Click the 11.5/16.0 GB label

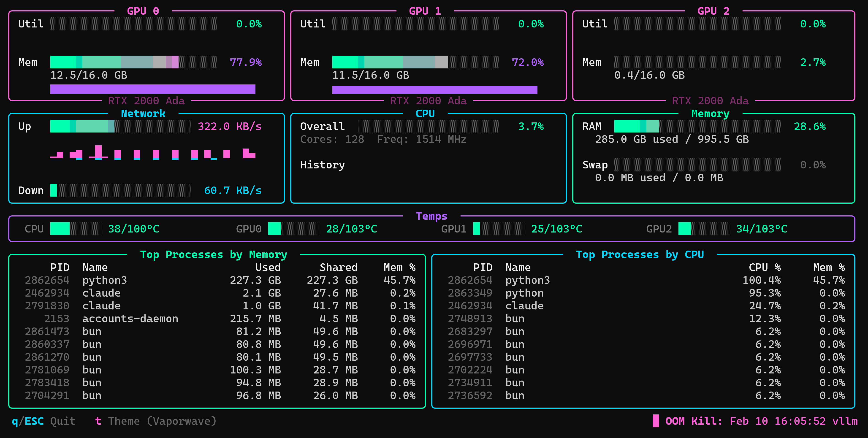371,75
